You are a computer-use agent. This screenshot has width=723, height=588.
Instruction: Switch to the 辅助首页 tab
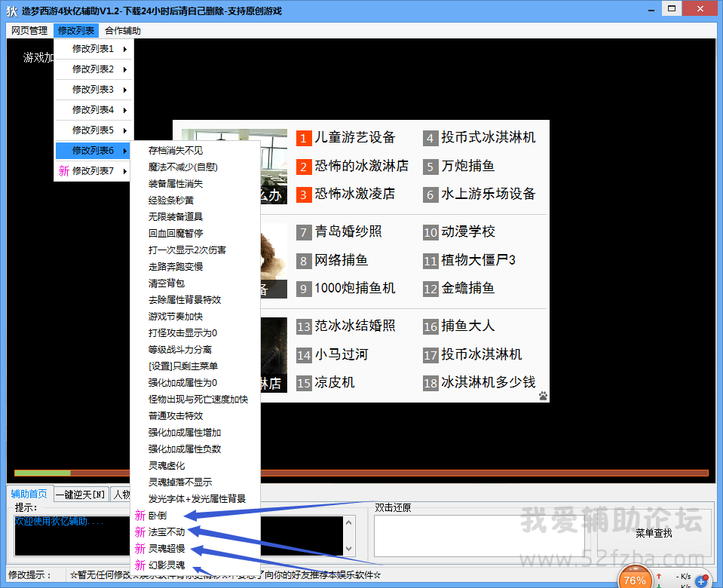[x=29, y=495]
